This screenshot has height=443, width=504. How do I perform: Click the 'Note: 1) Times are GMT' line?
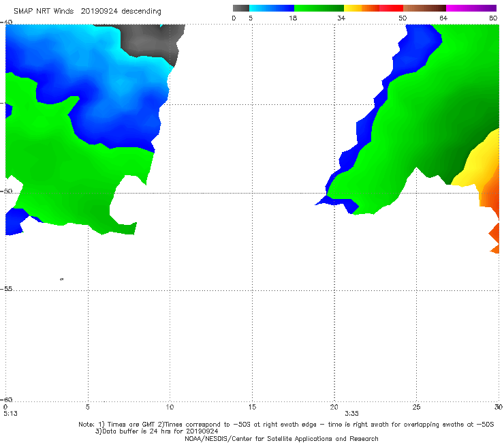pyautogui.click(x=286, y=425)
